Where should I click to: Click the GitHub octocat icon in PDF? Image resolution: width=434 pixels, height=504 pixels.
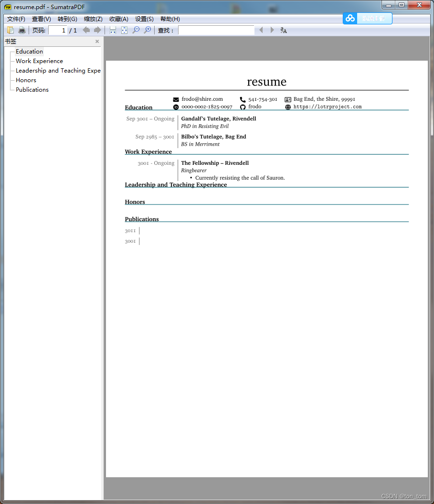[243, 107]
